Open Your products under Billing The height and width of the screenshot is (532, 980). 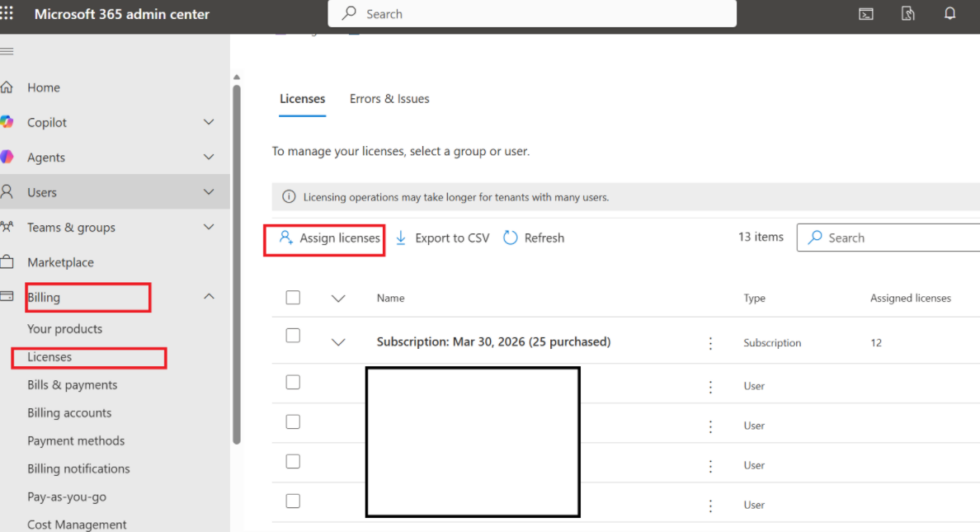65,329
